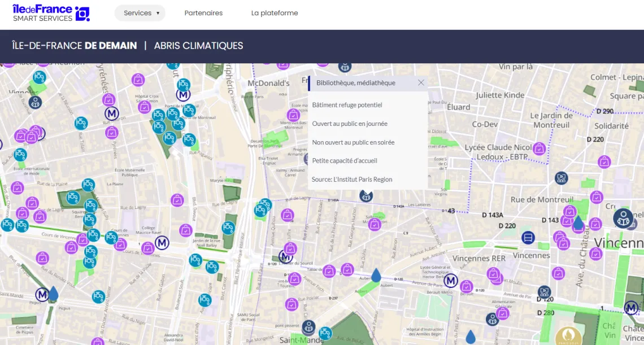The width and height of the screenshot is (644, 345).
Task: Expand the Services dropdown menu
Action: 140,13
